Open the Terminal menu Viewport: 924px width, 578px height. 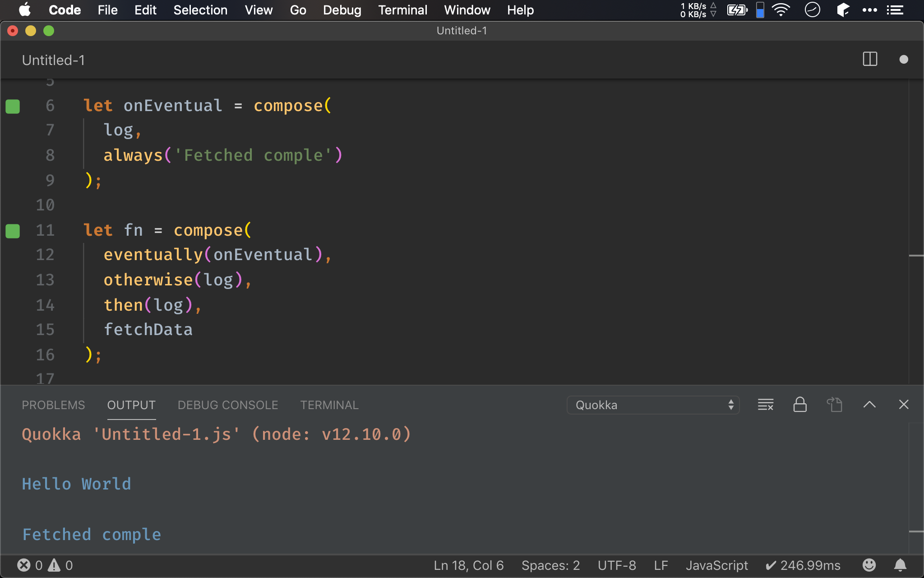[x=402, y=10]
